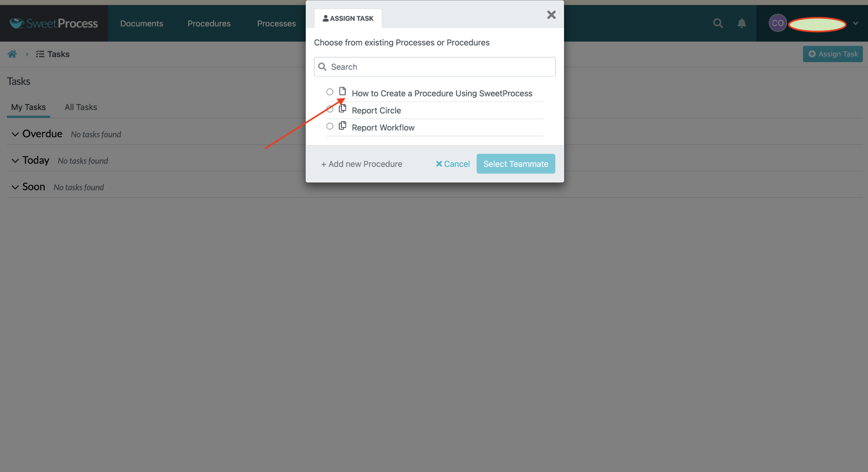Click the user profile avatar icon
Screen dimensions: 868x472
click(x=776, y=23)
